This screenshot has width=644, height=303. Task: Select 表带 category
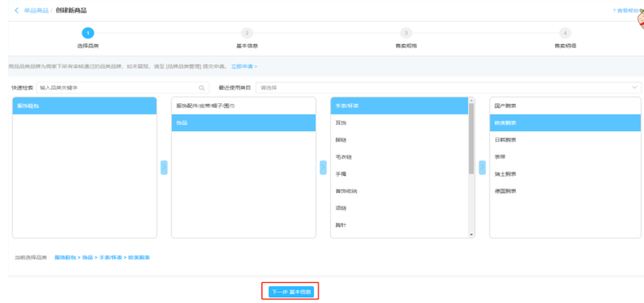tap(565, 157)
